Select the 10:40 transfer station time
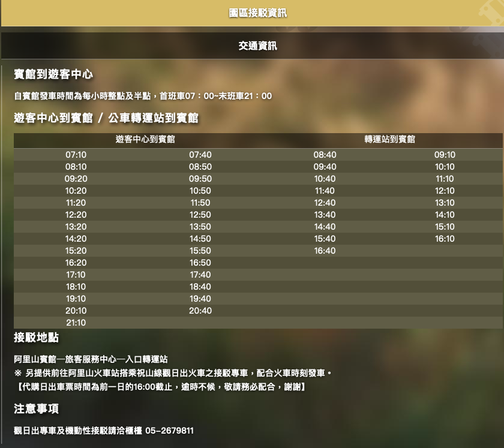This screenshot has height=448, width=504. pos(325,179)
